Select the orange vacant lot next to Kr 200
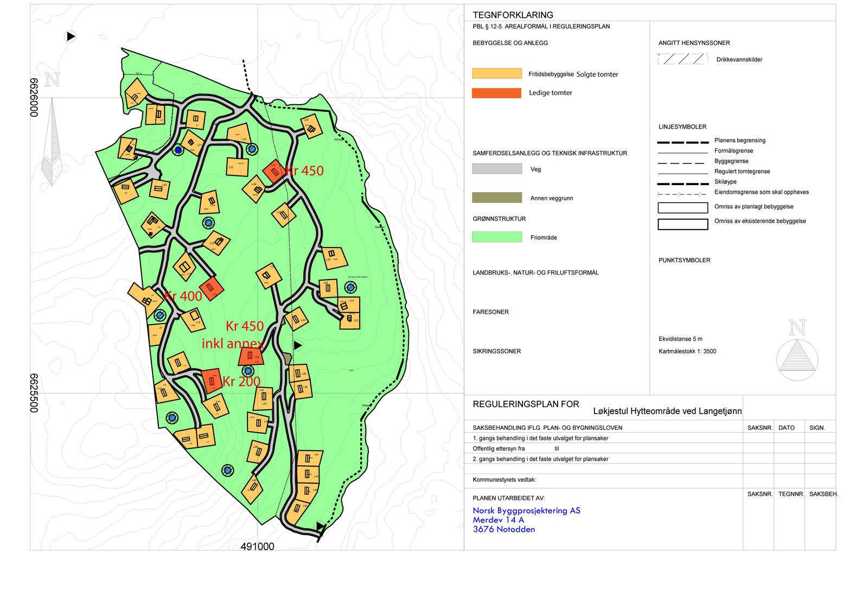 coord(211,382)
